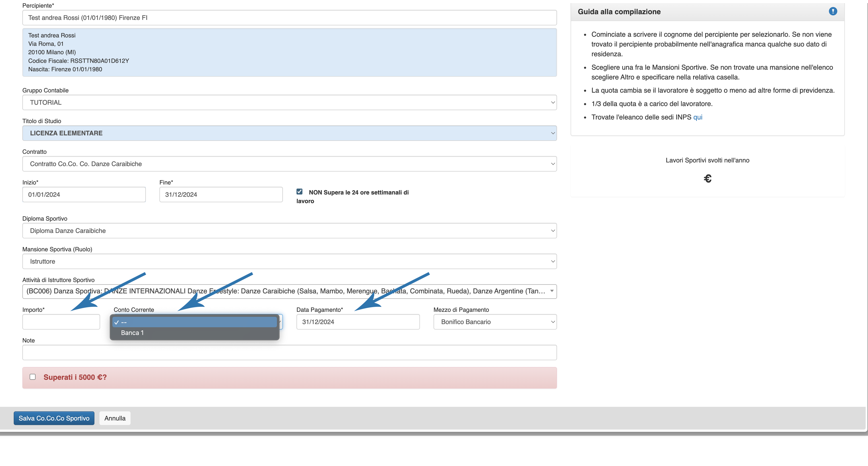
Task: Choose the blank -- option in Conto Corrente list
Action: point(194,322)
